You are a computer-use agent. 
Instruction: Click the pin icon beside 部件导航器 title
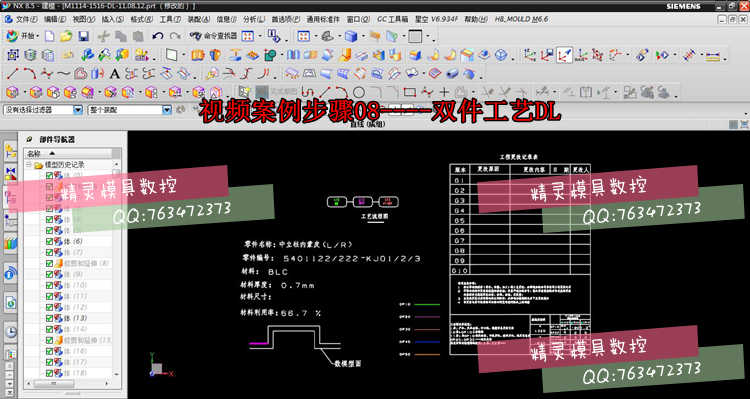click(x=29, y=140)
